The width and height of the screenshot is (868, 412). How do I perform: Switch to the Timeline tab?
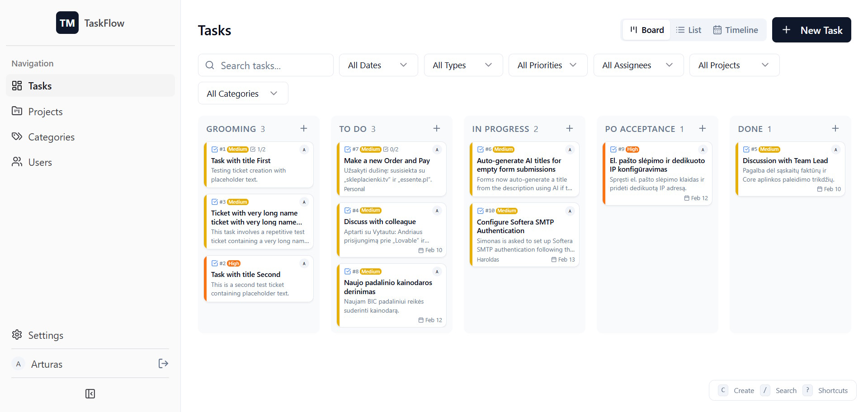[736, 30]
